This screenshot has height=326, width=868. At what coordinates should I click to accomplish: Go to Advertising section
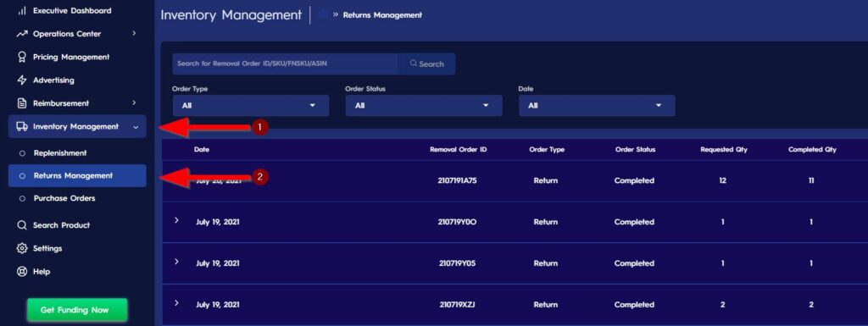click(x=53, y=80)
